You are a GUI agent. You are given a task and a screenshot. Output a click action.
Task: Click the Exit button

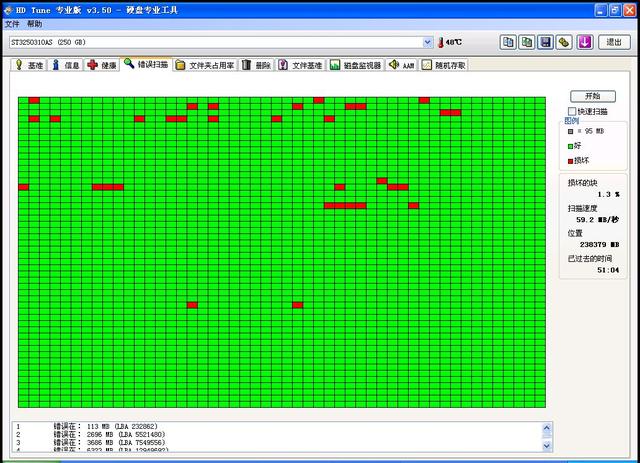pos(614,42)
